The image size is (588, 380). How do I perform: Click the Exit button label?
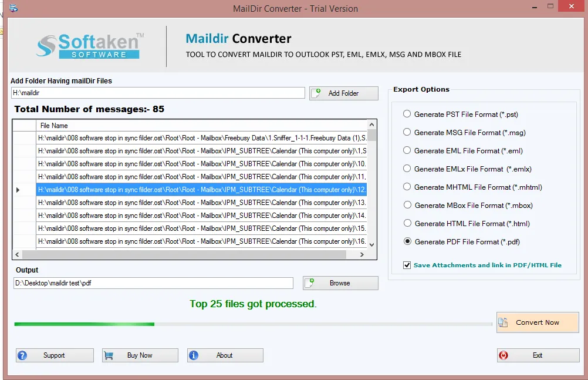pos(538,355)
